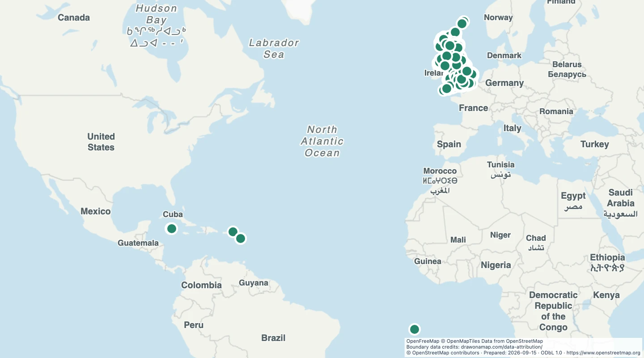This screenshot has width=644, height=358.
Task: Click the Denmark label
Action: pyautogui.click(x=504, y=55)
